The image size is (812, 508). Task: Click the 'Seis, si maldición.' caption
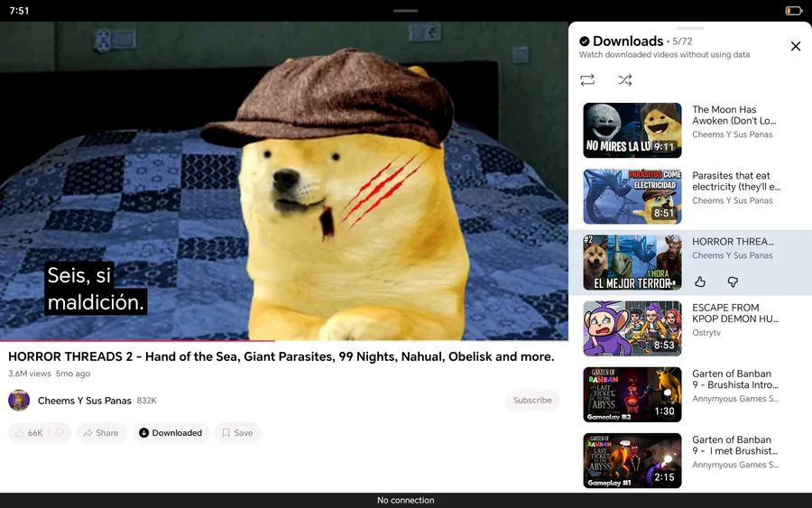[x=96, y=289]
